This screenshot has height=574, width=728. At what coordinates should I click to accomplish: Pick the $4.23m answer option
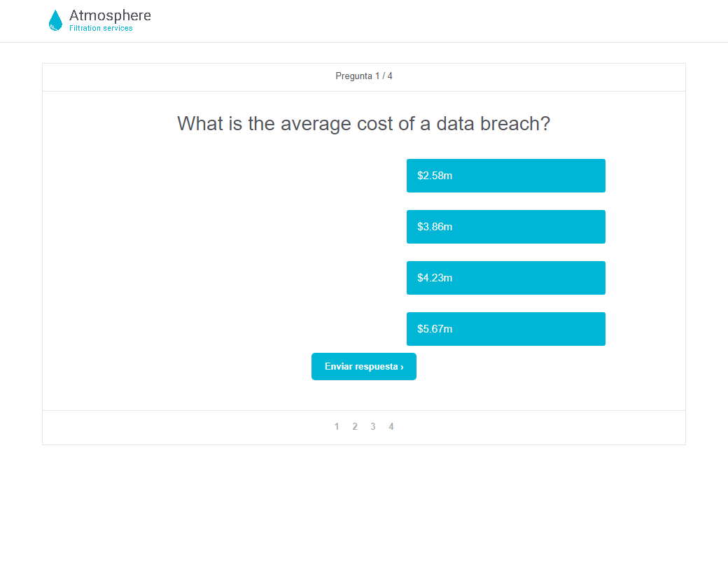[x=505, y=278]
